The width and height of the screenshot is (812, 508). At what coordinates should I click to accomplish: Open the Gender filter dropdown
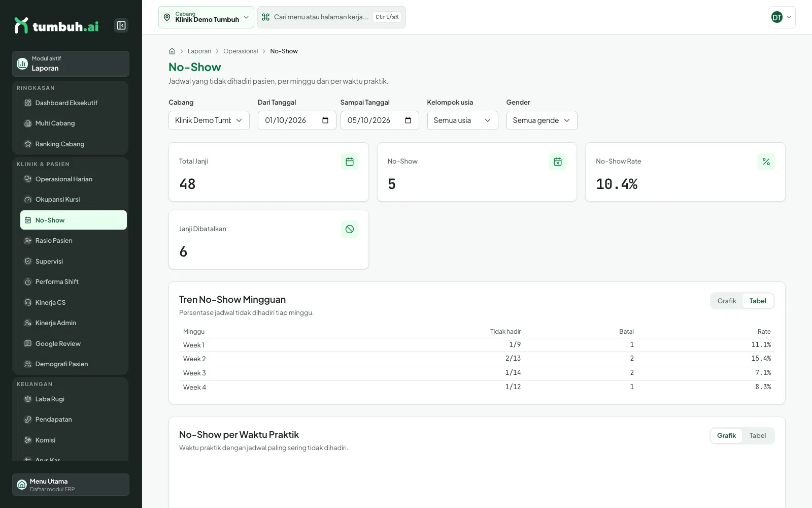[542, 120]
